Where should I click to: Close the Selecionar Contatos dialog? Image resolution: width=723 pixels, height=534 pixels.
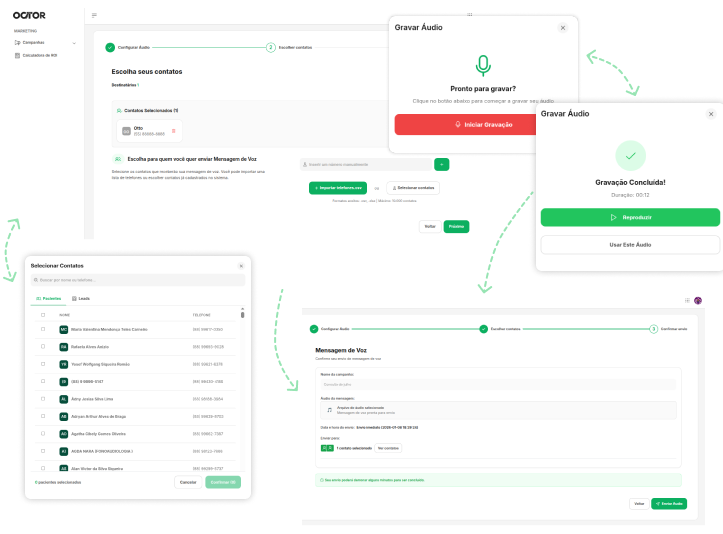[x=241, y=266]
